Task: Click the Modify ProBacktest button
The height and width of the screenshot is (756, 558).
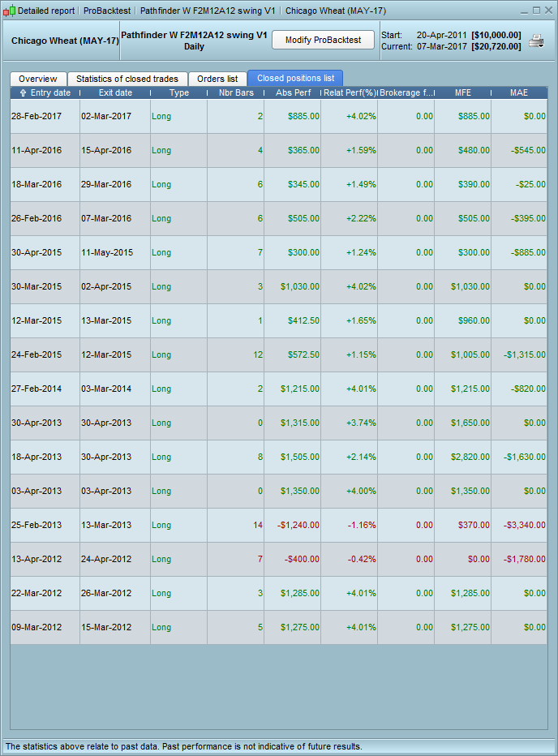Action: 323,41
